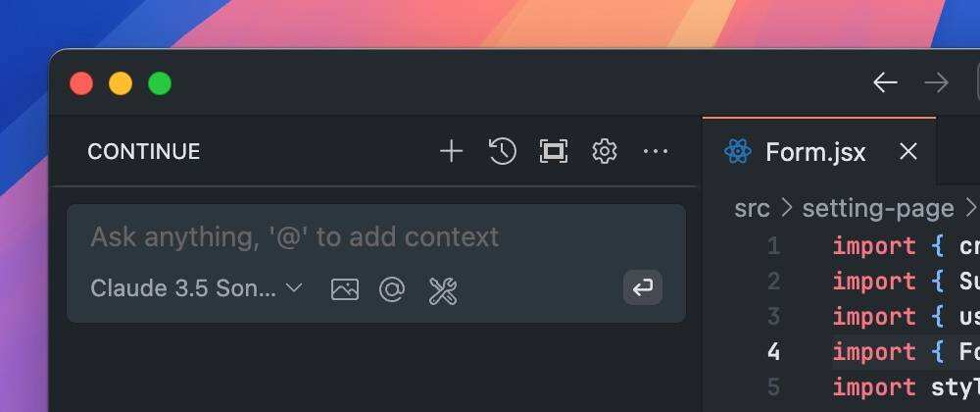
Task: Toggle the tools wrench icon
Action: 443,289
